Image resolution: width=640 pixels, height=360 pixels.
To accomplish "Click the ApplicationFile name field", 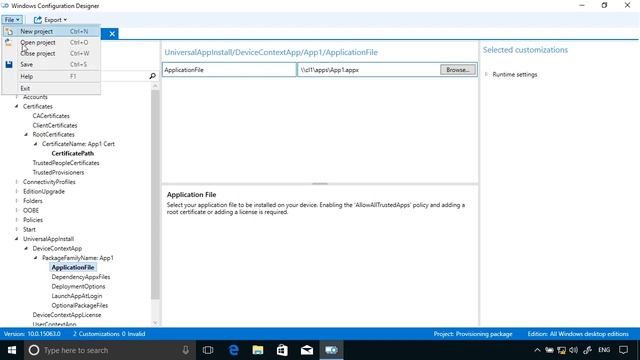I will click(x=229, y=70).
